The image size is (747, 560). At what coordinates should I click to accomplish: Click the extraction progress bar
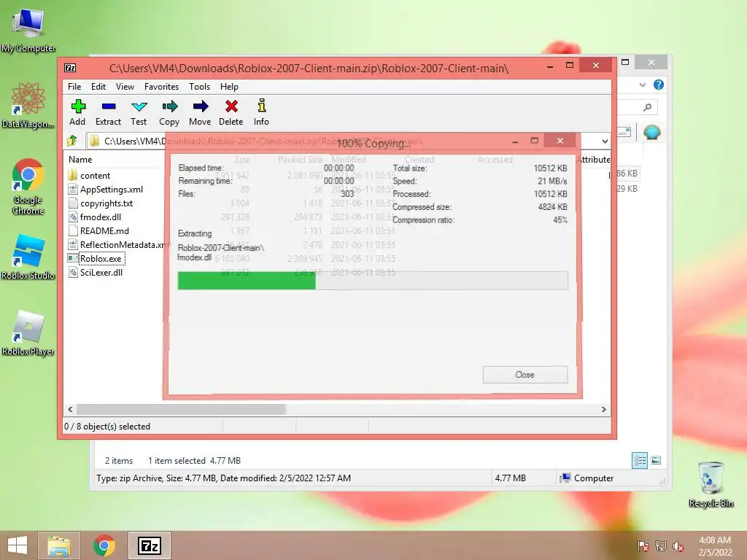[373, 281]
